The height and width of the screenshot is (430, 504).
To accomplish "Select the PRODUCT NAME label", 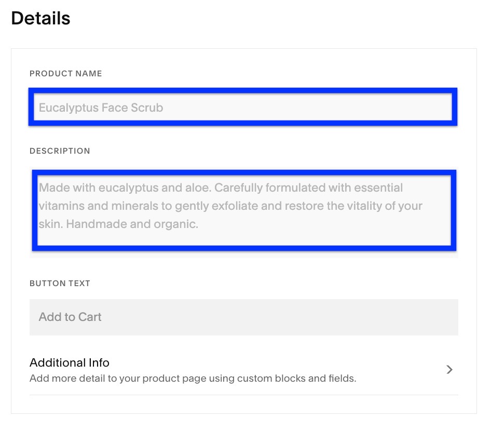I will pos(65,73).
